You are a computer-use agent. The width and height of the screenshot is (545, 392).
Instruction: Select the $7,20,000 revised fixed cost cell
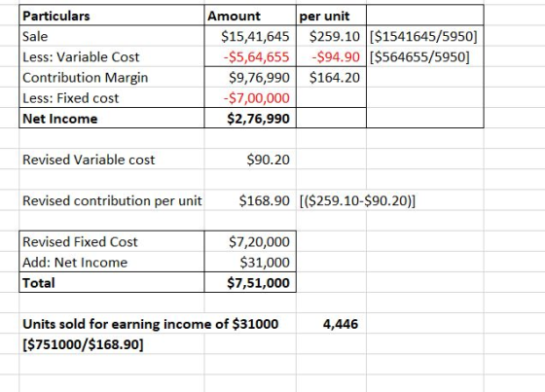click(250, 241)
